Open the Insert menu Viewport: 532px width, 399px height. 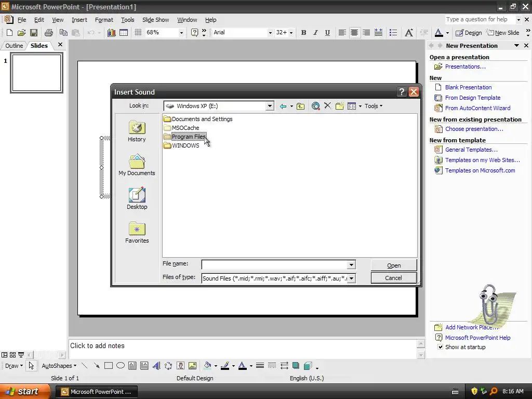click(79, 20)
